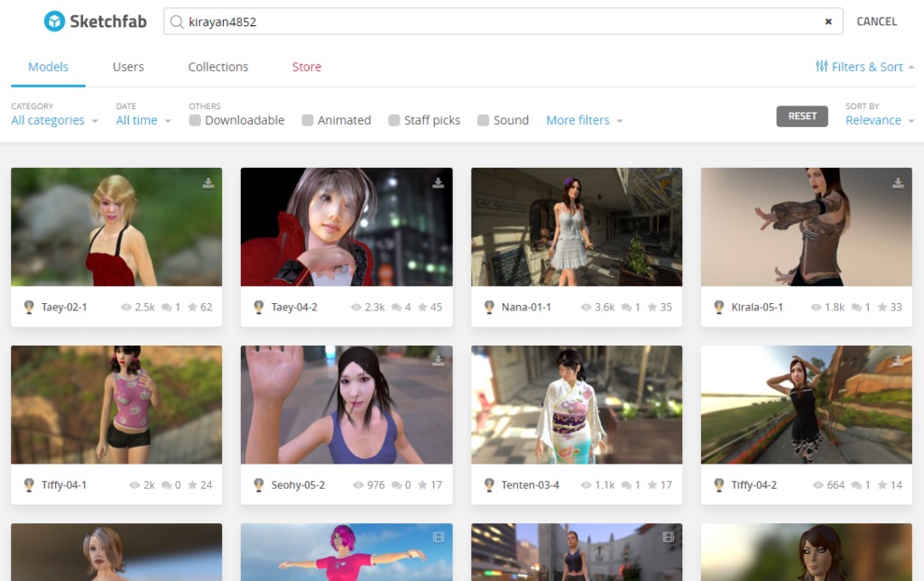
Task: Click download icon on Kirala-05-1 thumbnail
Action: pyautogui.click(x=898, y=182)
